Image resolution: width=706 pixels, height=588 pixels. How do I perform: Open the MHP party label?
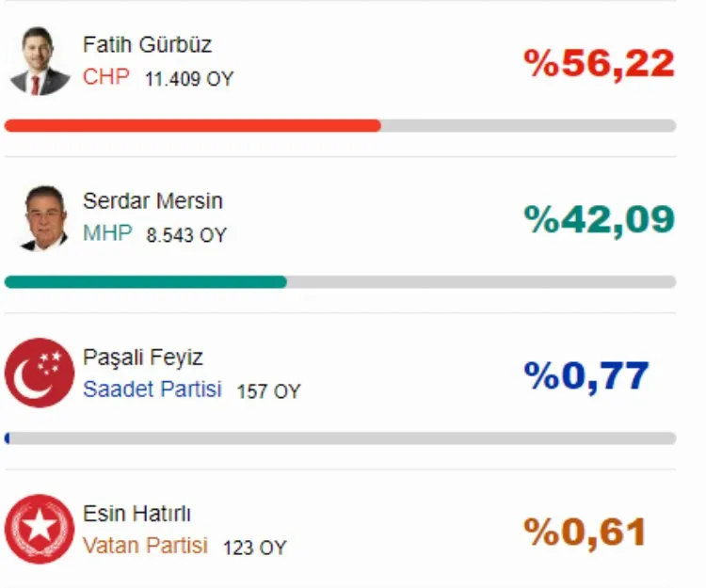(107, 234)
